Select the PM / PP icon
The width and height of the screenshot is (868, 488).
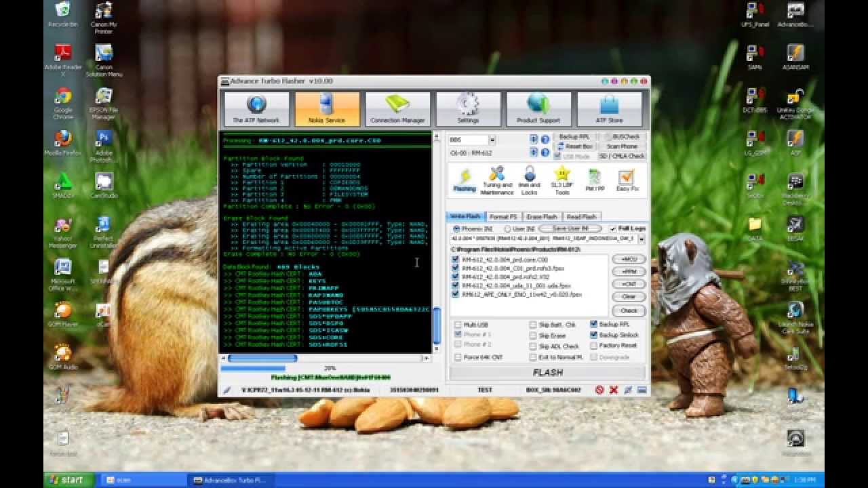tap(594, 180)
